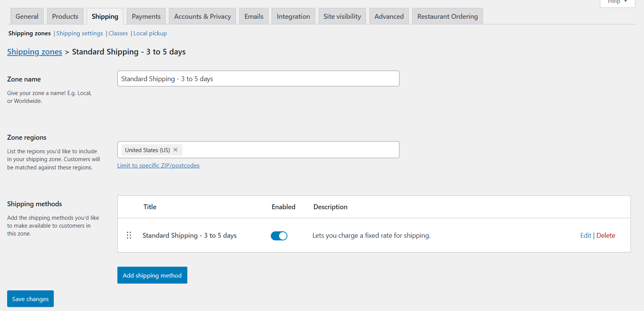644x311 pixels.
Task: Click the Title column header
Action: [150, 207]
